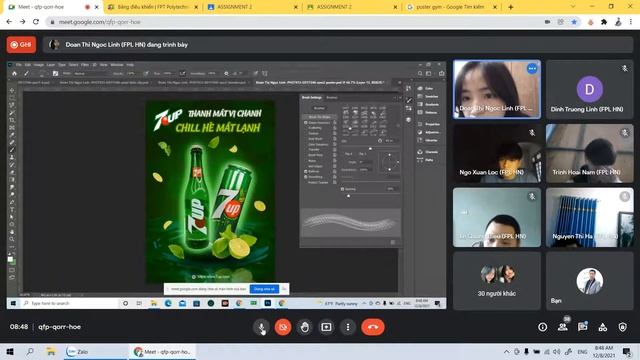Click Dừng chia sẻ in shared screen
Viewport: 640px width, 360px height.
click(264, 289)
